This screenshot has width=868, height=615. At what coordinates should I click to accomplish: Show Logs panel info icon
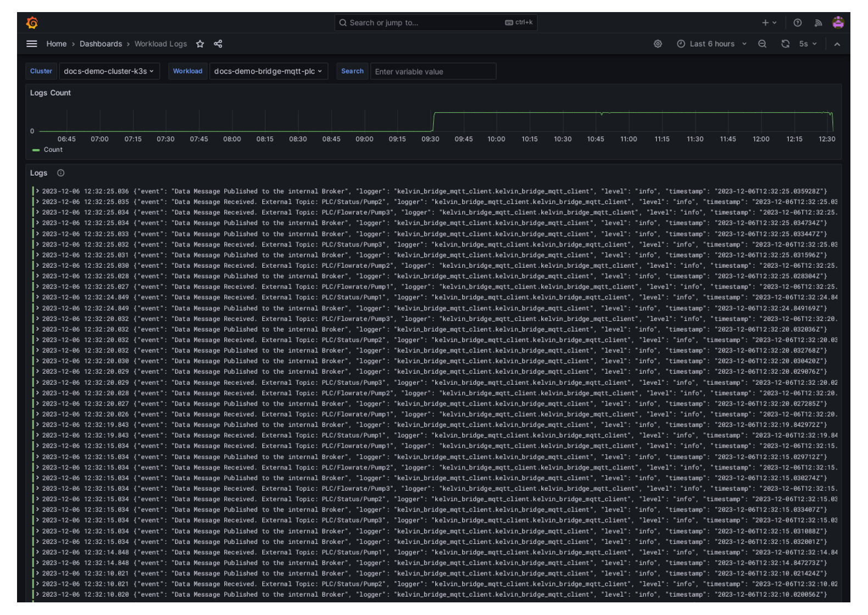point(61,173)
